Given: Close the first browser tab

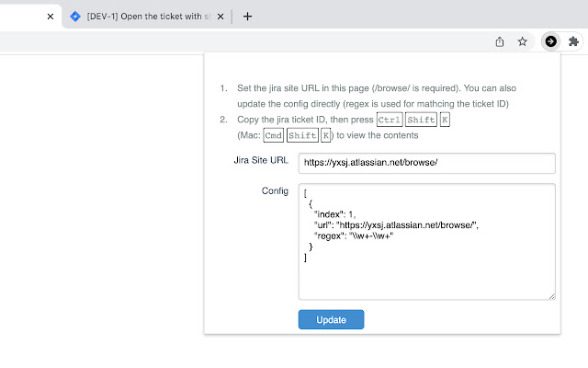Looking at the screenshot, I should (50, 17).
